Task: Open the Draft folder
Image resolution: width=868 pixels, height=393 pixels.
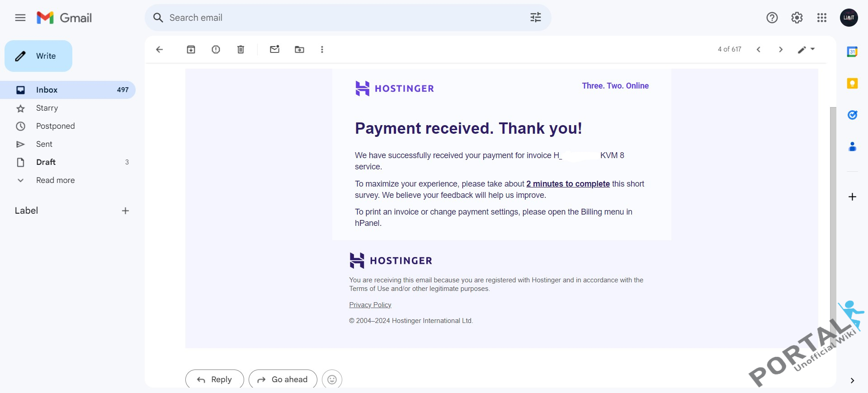Action: click(68, 162)
